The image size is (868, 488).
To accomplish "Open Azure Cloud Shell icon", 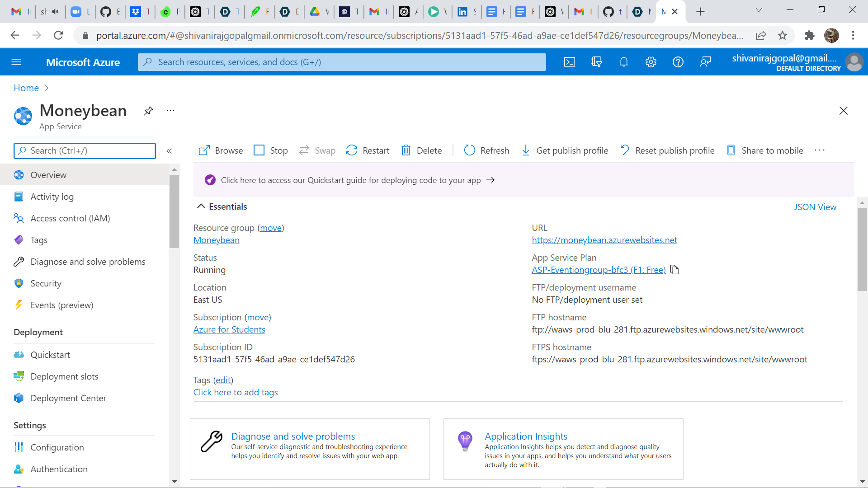I will point(570,62).
